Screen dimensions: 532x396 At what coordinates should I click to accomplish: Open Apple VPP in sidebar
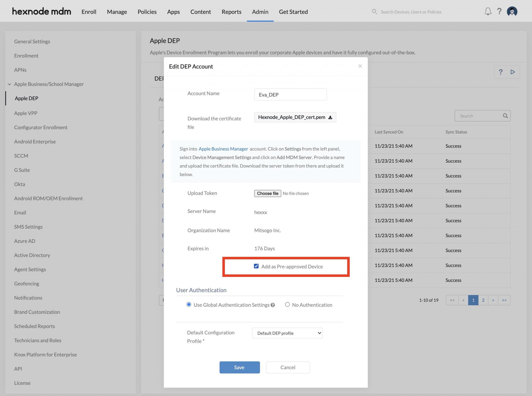click(26, 113)
